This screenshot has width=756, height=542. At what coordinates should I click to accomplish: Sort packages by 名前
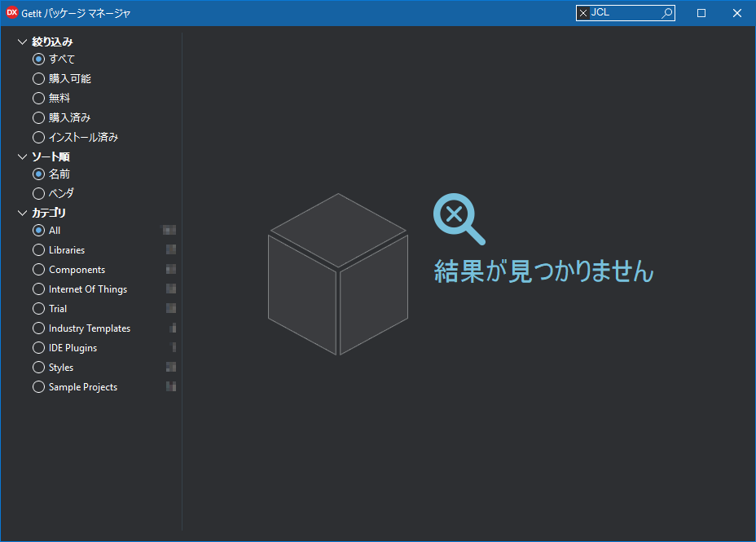coord(38,174)
